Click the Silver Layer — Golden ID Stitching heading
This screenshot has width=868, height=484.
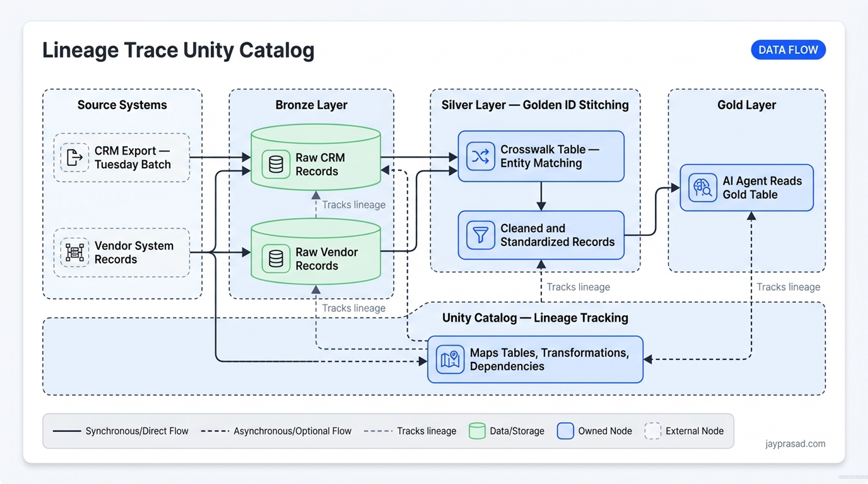point(535,105)
